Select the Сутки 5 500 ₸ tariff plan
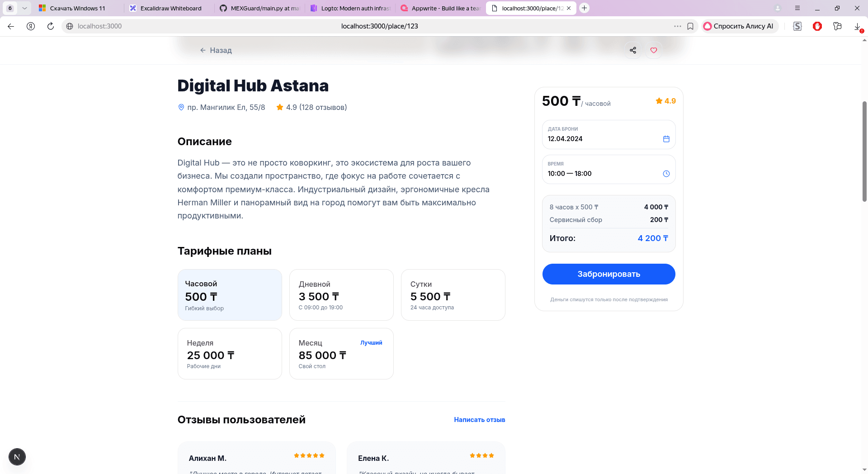 [x=453, y=295]
